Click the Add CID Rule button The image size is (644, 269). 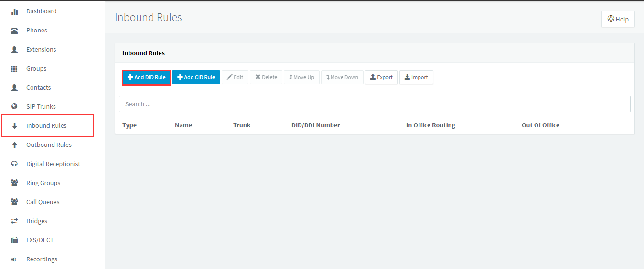196,77
